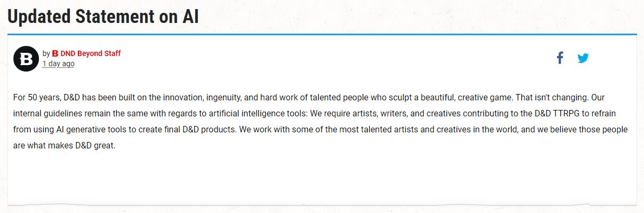Click the phrase 'For 50 years' in the article
The height and width of the screenshot is (213, 644).
37,98
